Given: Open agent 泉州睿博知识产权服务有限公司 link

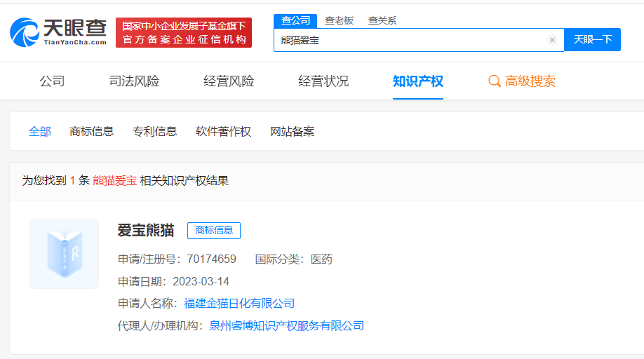Looking at the screenshot, I should click(x=287, y=326).
